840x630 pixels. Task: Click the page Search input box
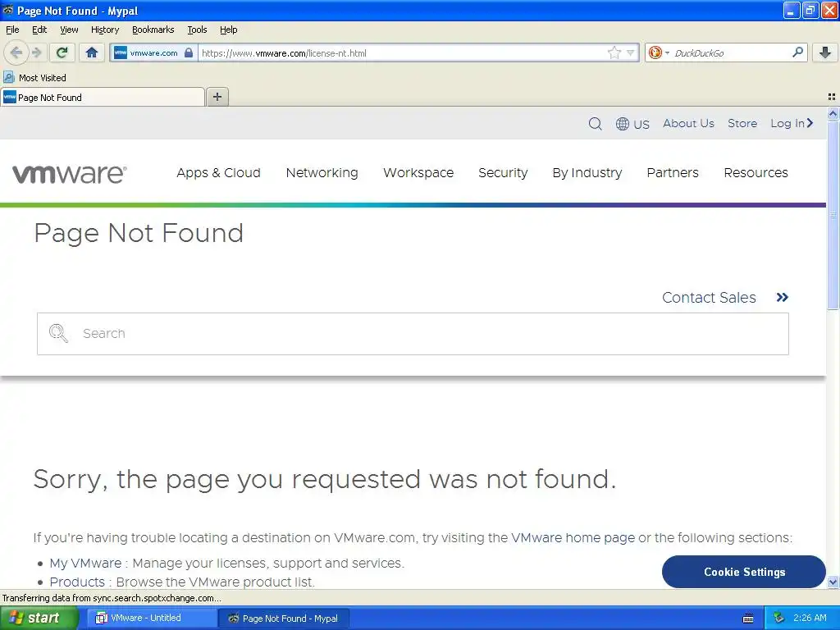click(413, 334)
